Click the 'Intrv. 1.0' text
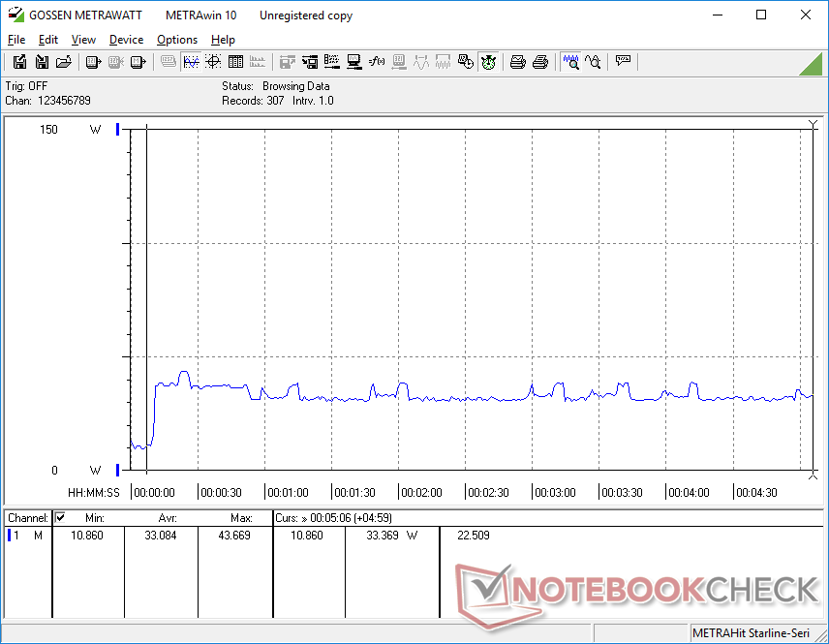This screenshot has width=829, height=644. (x=313, y=101)
